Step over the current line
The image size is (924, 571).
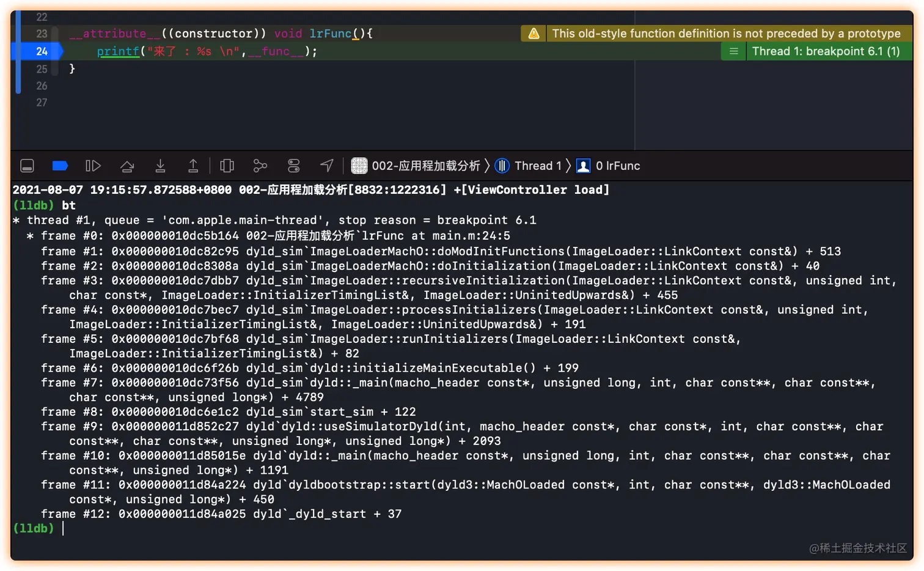[127, 166]
